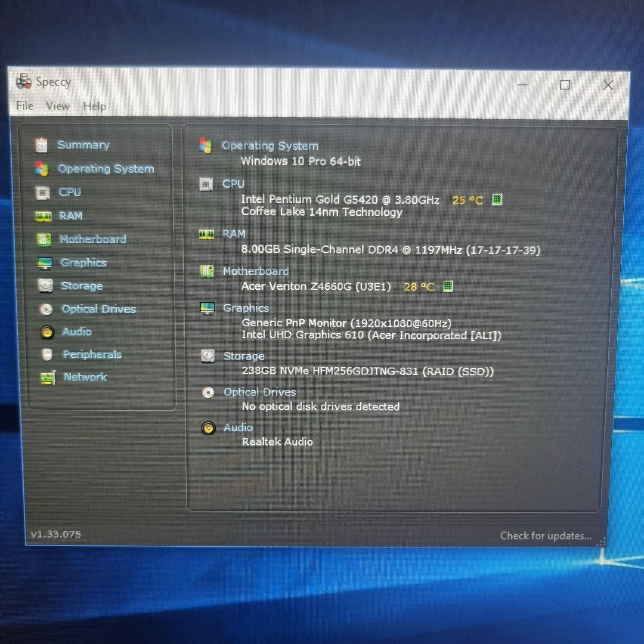This screenshot has height=644, width=644.
Task: Click Motherboard icon in summary panel
Action: coord(207,271)
